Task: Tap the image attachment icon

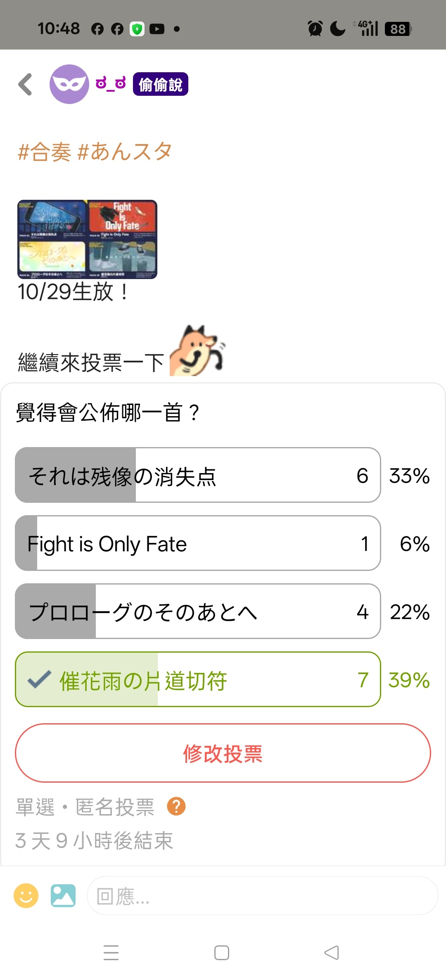Action: (x=63, y=896)
